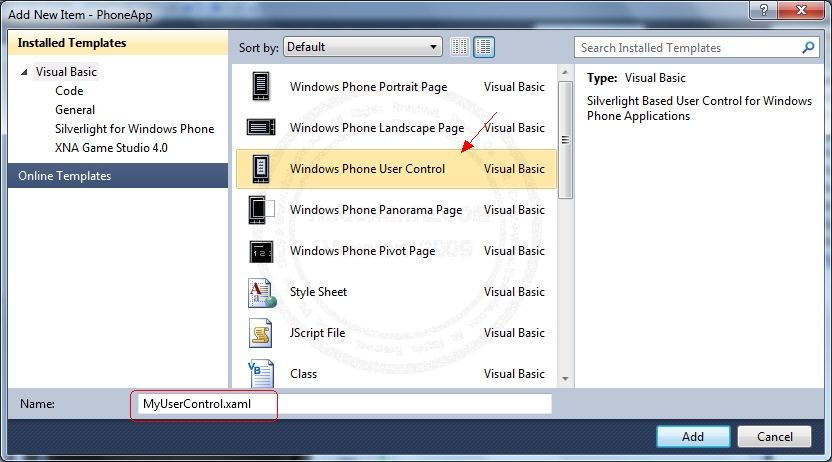Open the Sort by Default dropdown
The width and height of the screenshot is (832, 462).
pos(363,47)
